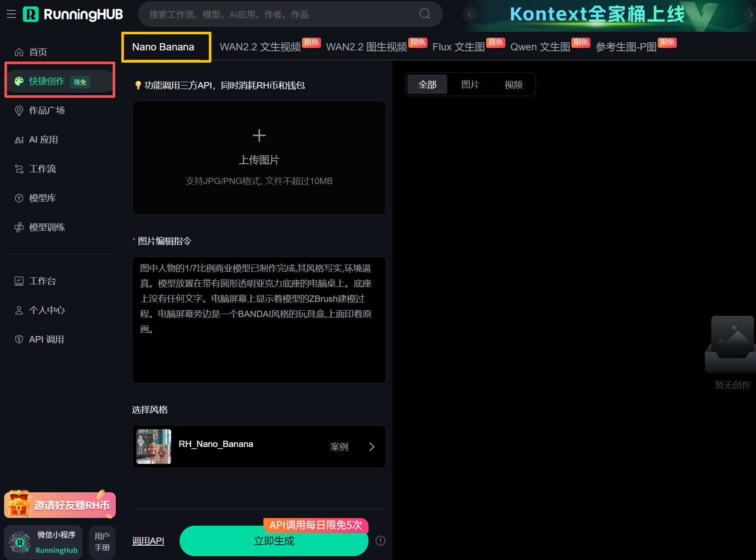Image resolution: width=756 pixels, height=560 pixels.
Task: Switch to the WAN2.2 文生视频 tab
Action: (260, 47)
